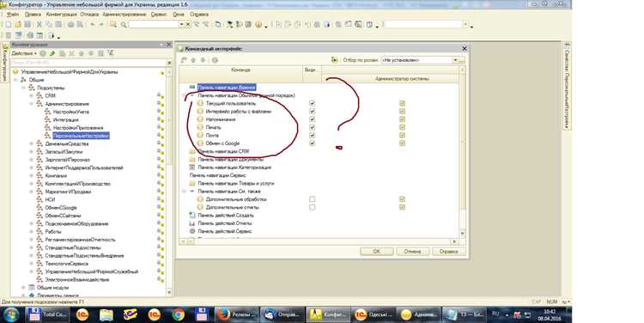Viewport: 644px width, 323px height.
Task: Click the filter icon in configuration panel toolbar
Action: click(x=110, y=53)
